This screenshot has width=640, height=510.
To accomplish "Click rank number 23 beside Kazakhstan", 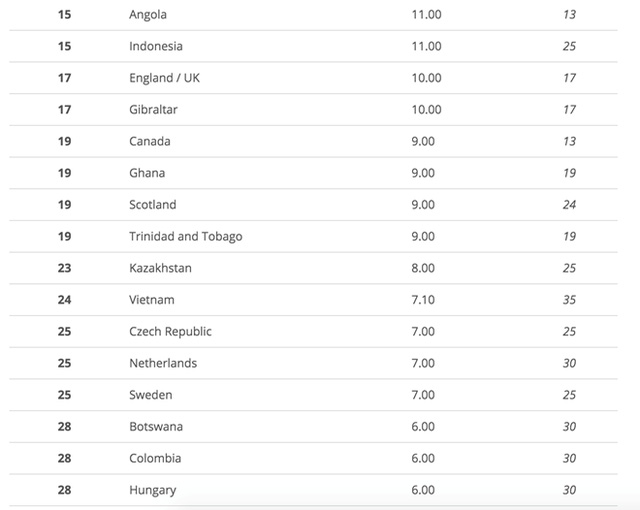I will pyautogui.click(x=64, y=268).
